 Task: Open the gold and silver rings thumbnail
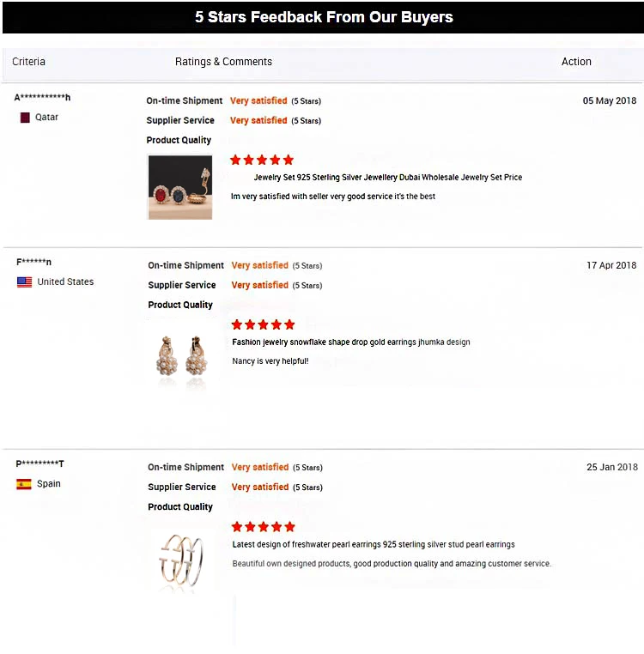tap(180, 560)
